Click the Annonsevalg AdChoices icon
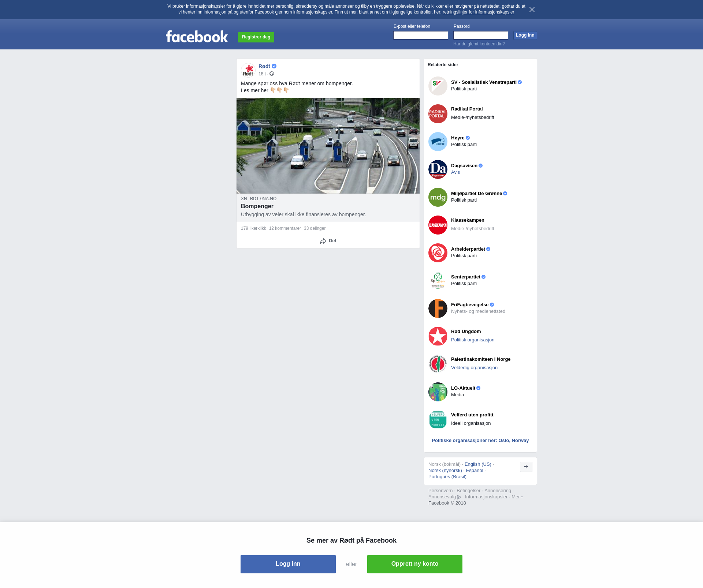 (x=459, y=497)
